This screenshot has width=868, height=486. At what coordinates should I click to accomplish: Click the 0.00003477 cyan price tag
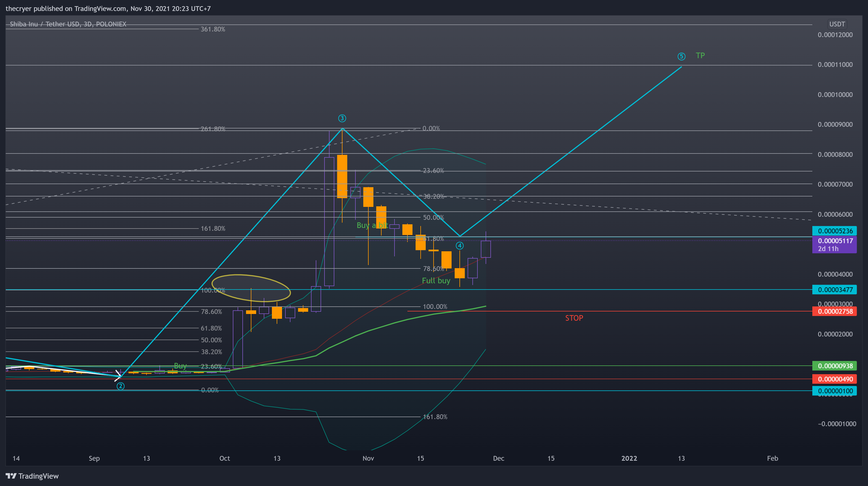tap(834, 290)
